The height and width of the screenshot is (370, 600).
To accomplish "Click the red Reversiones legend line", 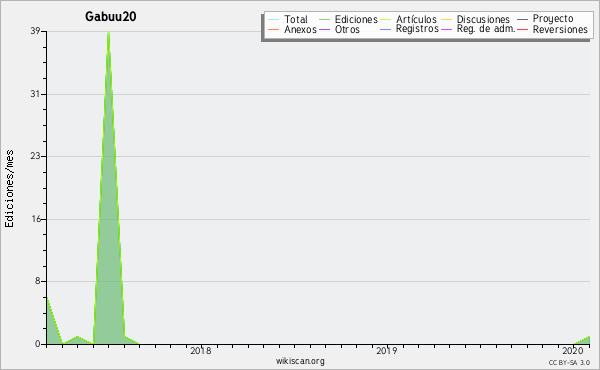I will [522, 29].
